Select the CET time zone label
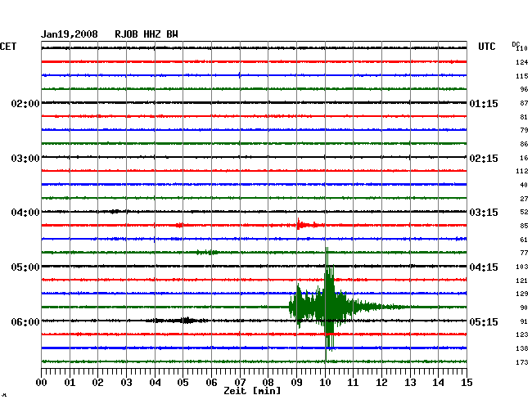The height and width of the screenshot is (404, 532). [8, 47]
